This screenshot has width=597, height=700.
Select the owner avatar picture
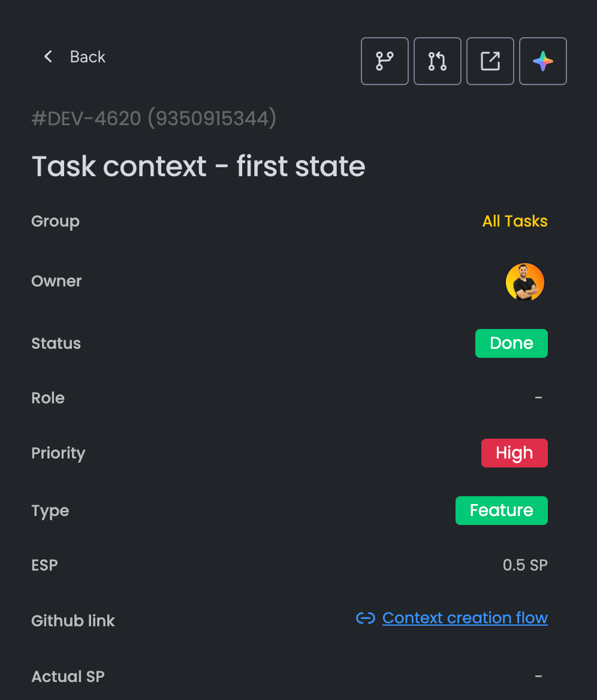pos(524,282)
